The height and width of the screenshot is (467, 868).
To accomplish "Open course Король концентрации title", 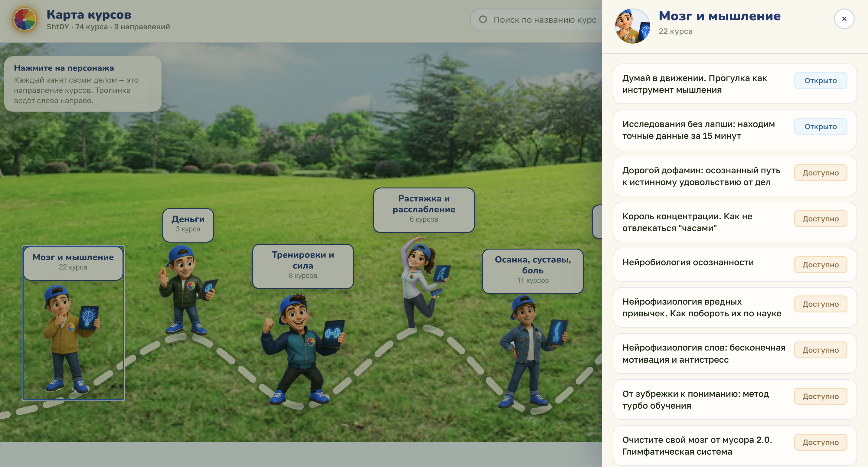I will pyautogui.click(x=687, y=222).
